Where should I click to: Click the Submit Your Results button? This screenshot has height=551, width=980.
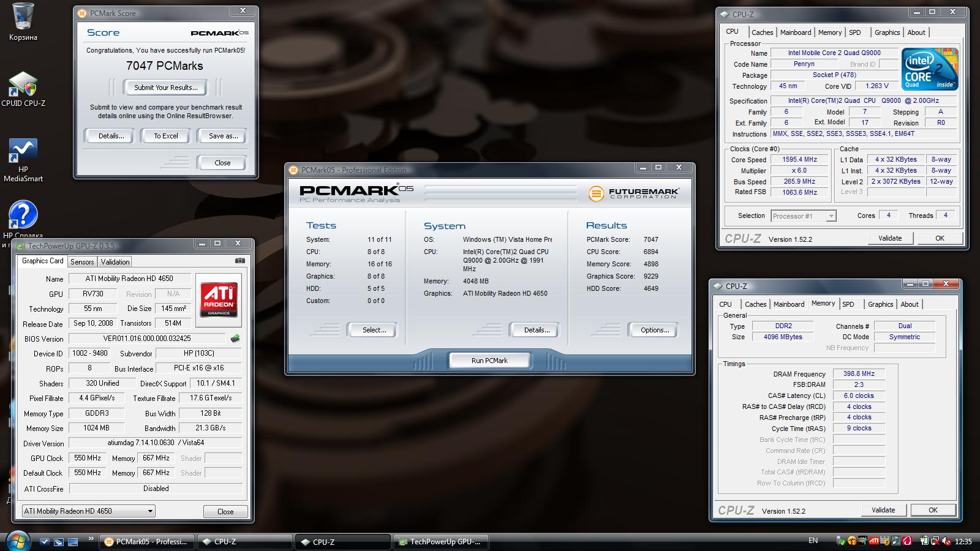[x=166, y=88]
